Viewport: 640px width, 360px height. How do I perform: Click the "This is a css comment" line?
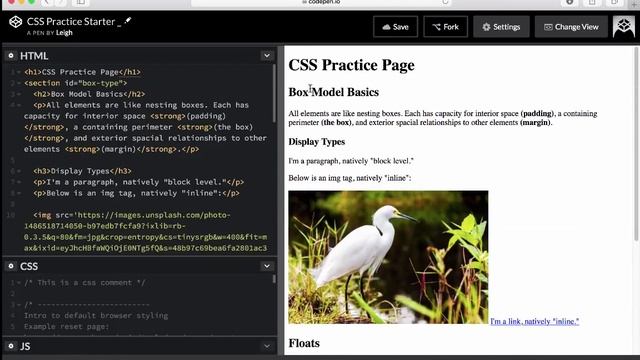[x=84, y=282]
